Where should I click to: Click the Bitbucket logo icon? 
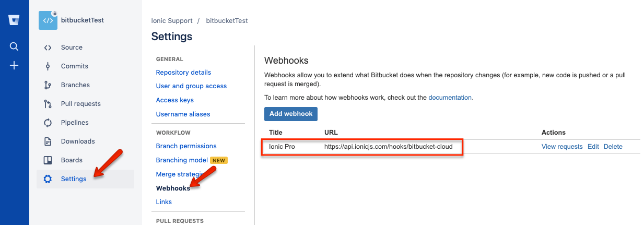pos(14,20)
